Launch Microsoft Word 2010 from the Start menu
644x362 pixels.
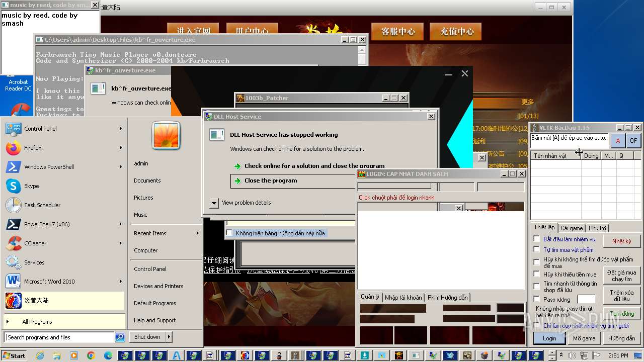[64, 282]
